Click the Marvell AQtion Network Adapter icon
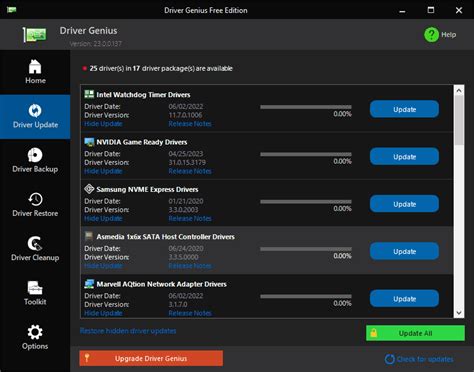Screen dimensions: 474x372 [x=89, y=284]
